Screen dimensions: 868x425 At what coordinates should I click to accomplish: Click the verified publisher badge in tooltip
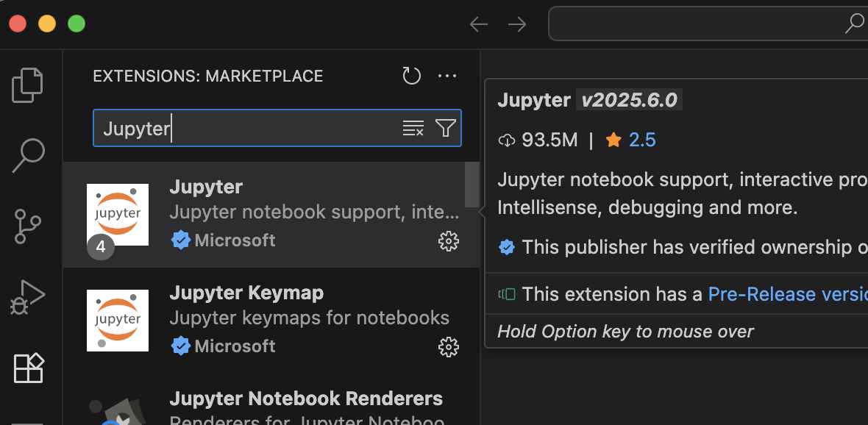click(x=507, y=247)
